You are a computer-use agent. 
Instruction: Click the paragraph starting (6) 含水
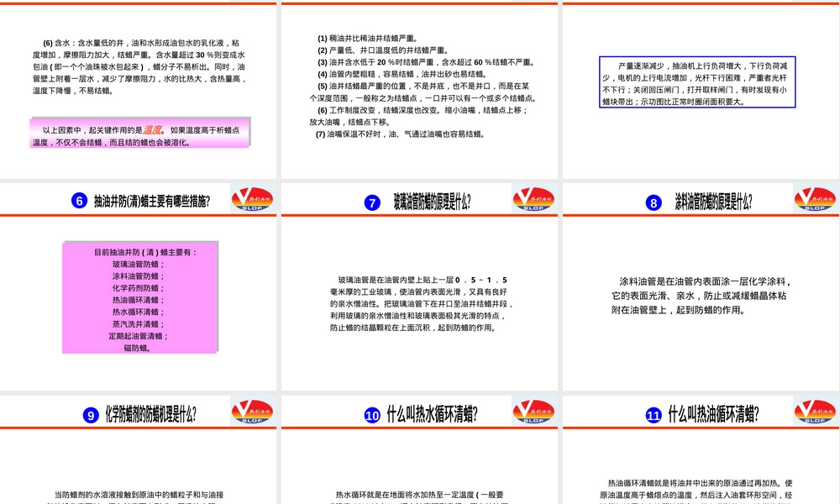pyautogui.click(x=139, y=66)
